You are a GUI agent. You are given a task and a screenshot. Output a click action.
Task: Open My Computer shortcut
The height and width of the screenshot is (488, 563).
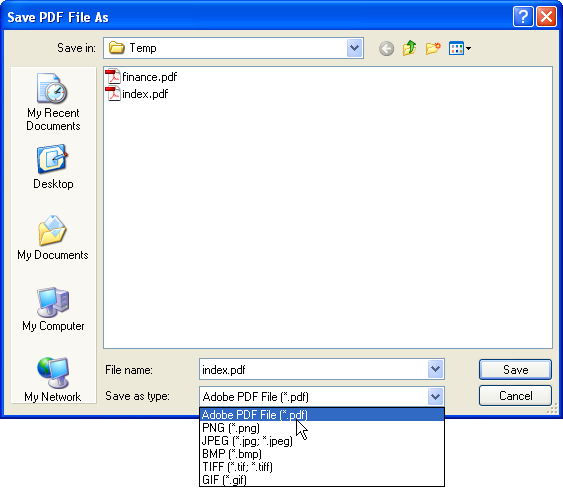pos(53,309)
